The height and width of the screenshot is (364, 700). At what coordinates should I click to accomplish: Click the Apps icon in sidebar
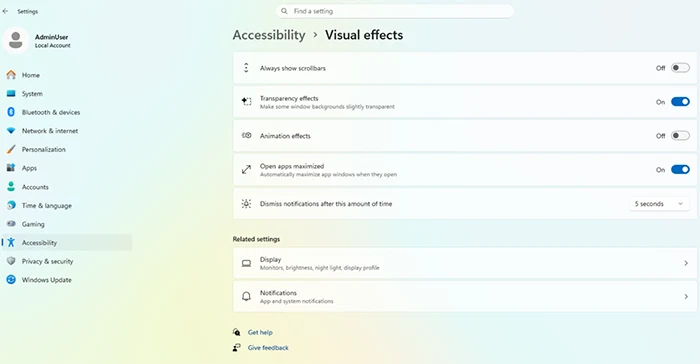pos(11,168)
